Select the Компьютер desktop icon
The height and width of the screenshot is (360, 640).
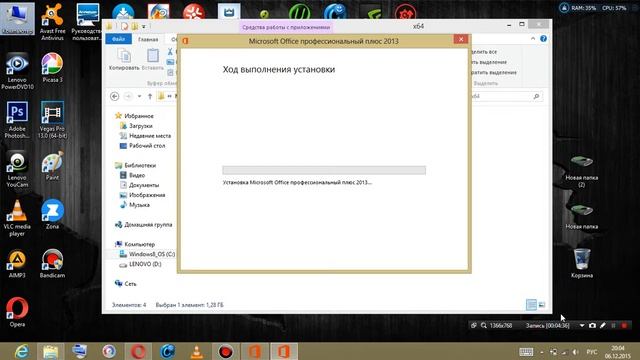pos(17,18)
